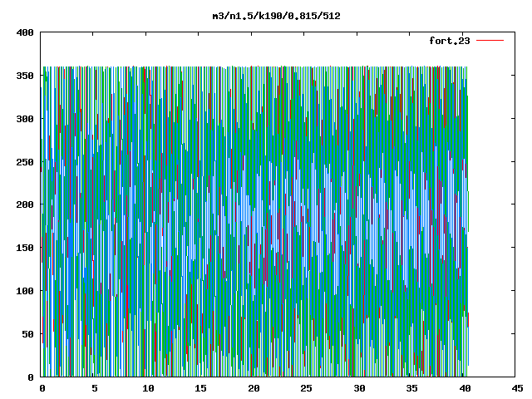Click the fort.23 legend label

tap(450, 41)
